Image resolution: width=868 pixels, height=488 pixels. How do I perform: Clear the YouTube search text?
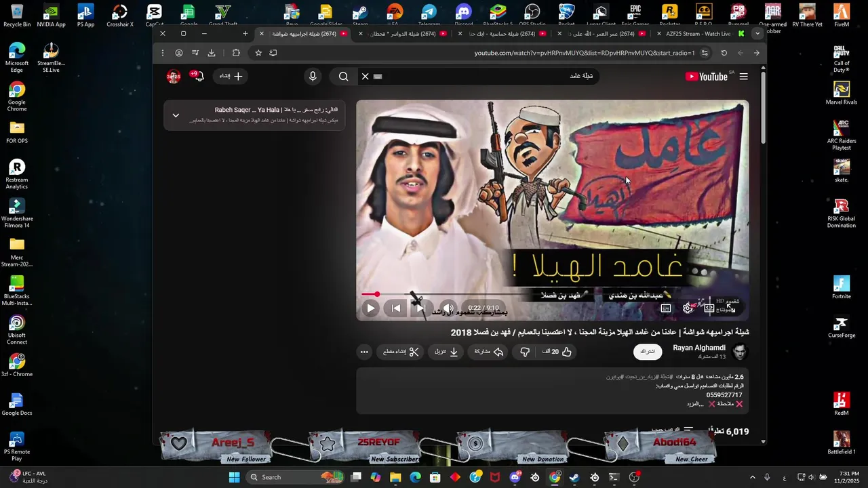coord(365,77)
